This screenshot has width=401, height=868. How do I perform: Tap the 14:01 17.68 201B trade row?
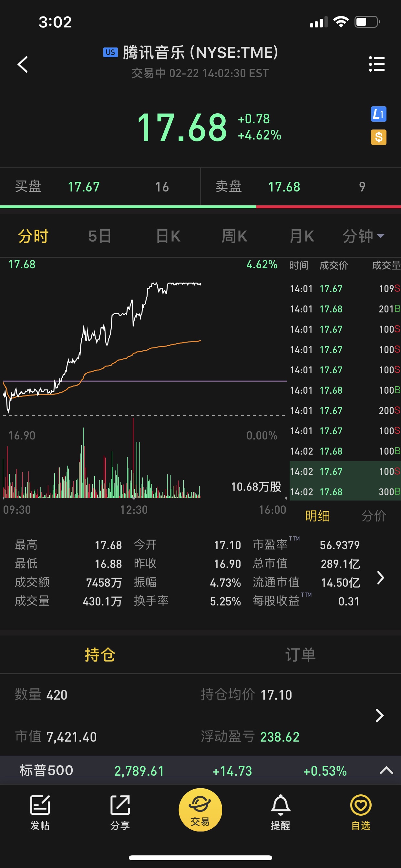345,309
